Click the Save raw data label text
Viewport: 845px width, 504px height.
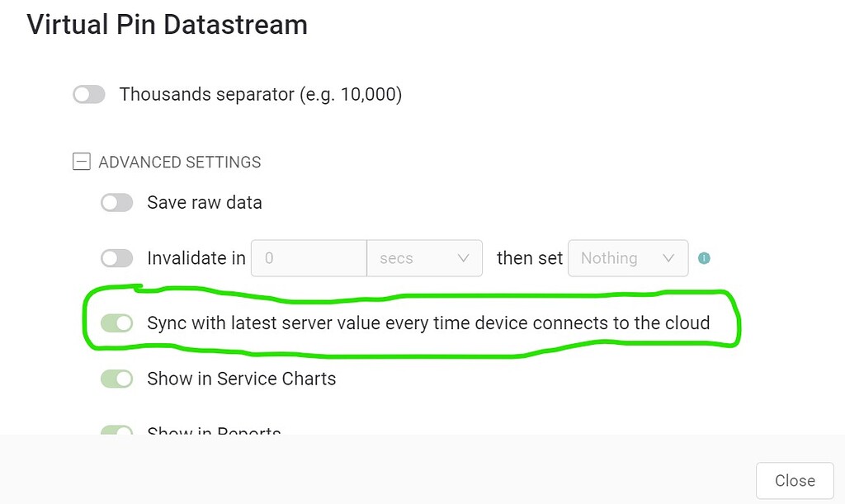tap(205, 203)
